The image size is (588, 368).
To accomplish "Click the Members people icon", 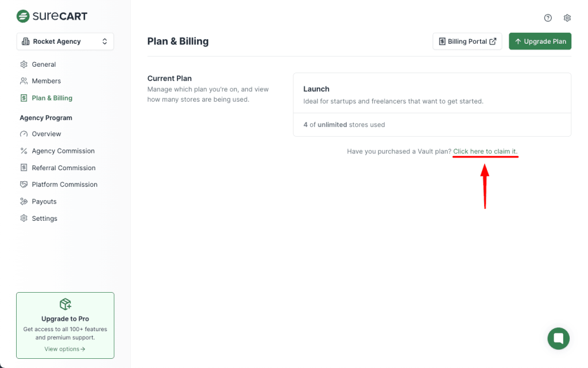I will coord(24,81).
